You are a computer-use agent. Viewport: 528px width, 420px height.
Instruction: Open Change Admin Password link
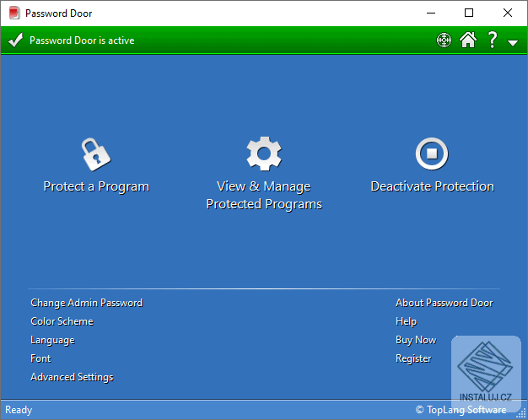(87, 303)
